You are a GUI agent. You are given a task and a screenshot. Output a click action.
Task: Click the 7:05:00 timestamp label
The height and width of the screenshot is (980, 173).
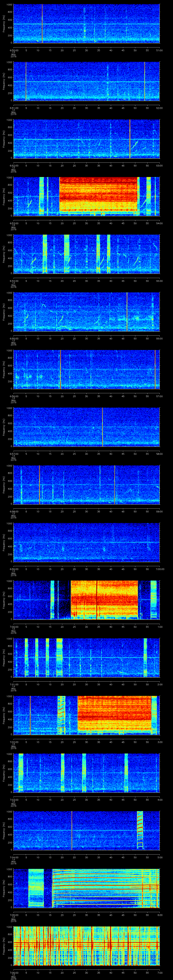tap(14, 915)
